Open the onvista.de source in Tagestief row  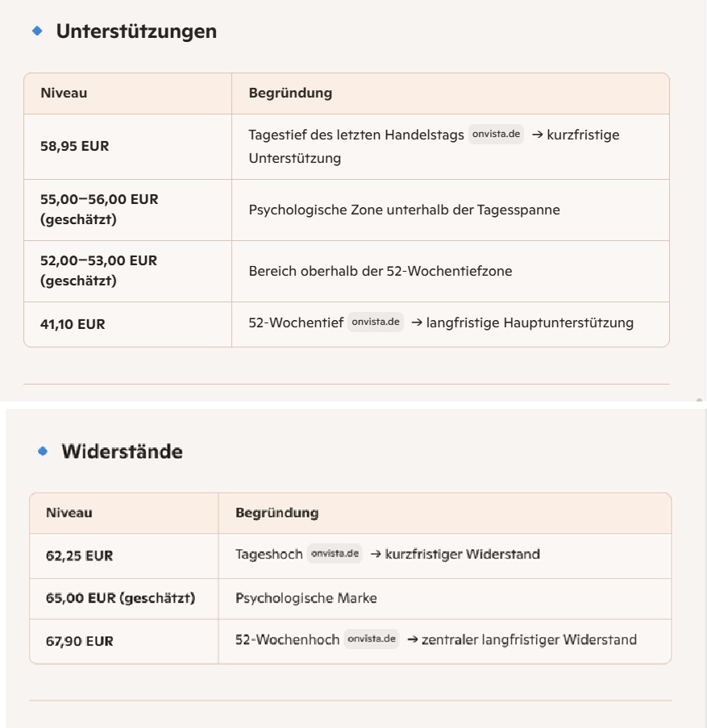(x=496, y=135)
